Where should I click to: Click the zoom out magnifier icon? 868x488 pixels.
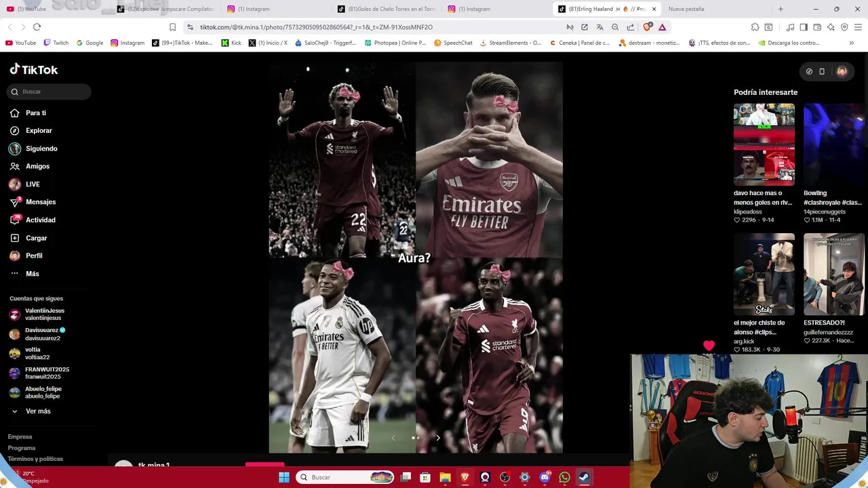pos(615,27)
